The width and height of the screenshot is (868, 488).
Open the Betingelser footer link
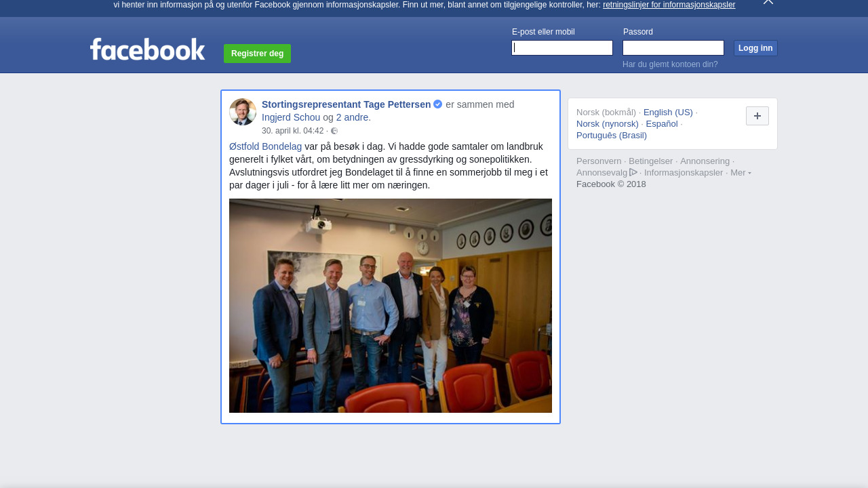click(651, 161)
